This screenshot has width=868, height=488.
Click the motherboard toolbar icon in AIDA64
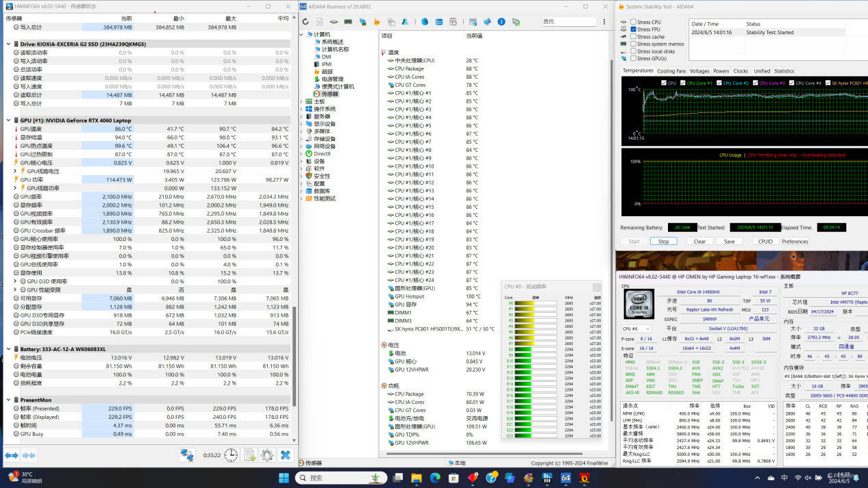pos(334,22)
